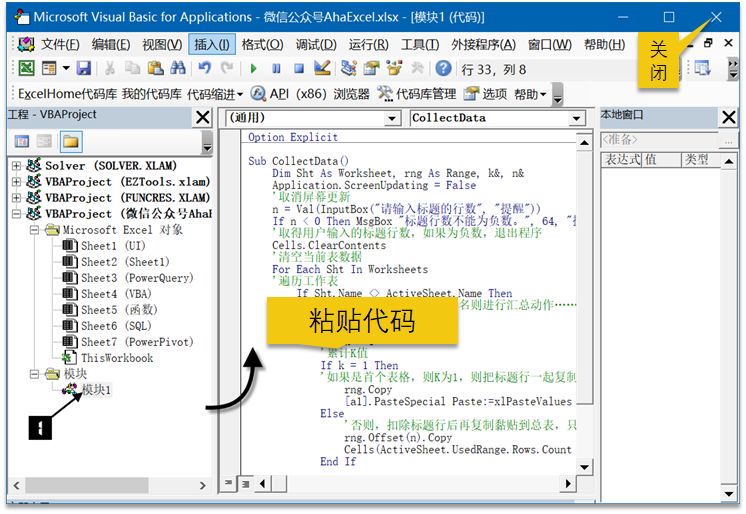The width and height of the screenshot is (746, 514).
Task: Save the workbook with the floppy icon
Action: [x=84, y=69]
